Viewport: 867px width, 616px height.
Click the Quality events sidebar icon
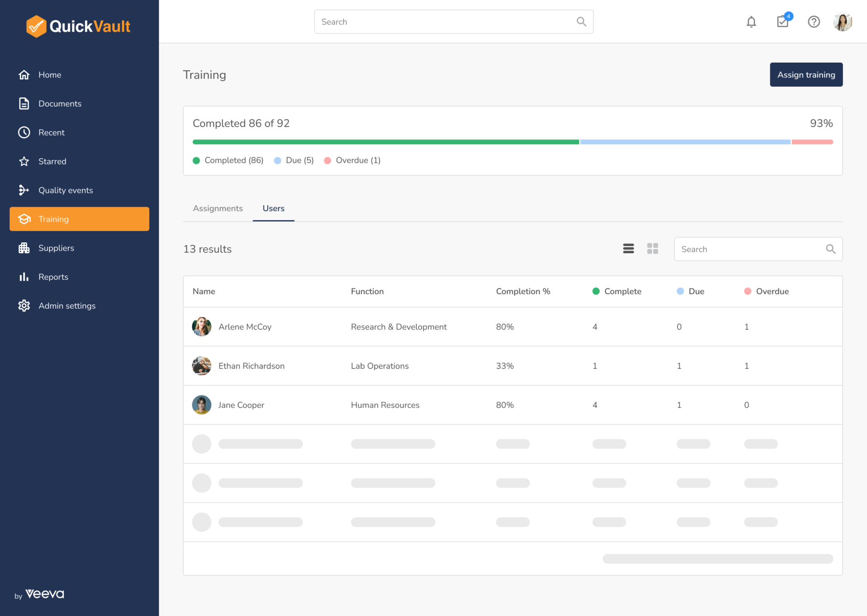click(24, 190)
